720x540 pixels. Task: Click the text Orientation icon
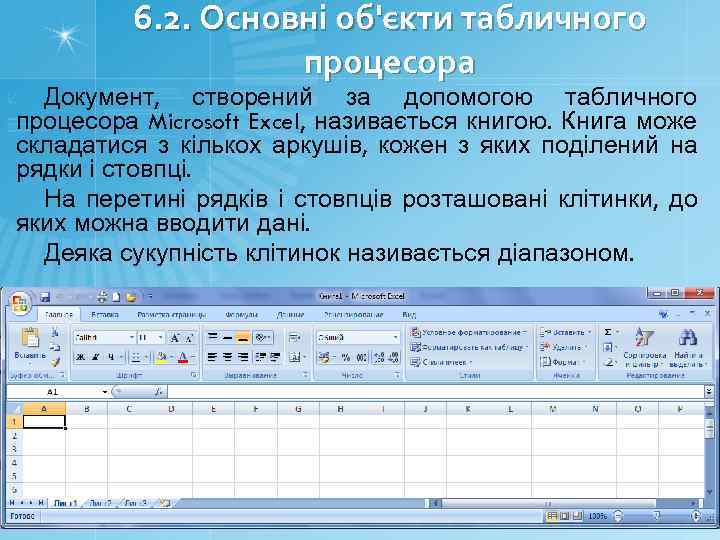(x=261, y=338)
